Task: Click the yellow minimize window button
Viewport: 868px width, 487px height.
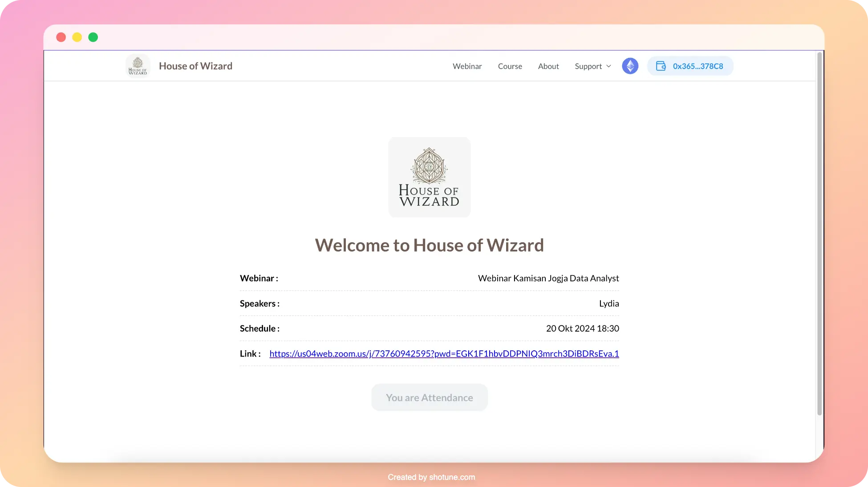Action: click(77, 37)
